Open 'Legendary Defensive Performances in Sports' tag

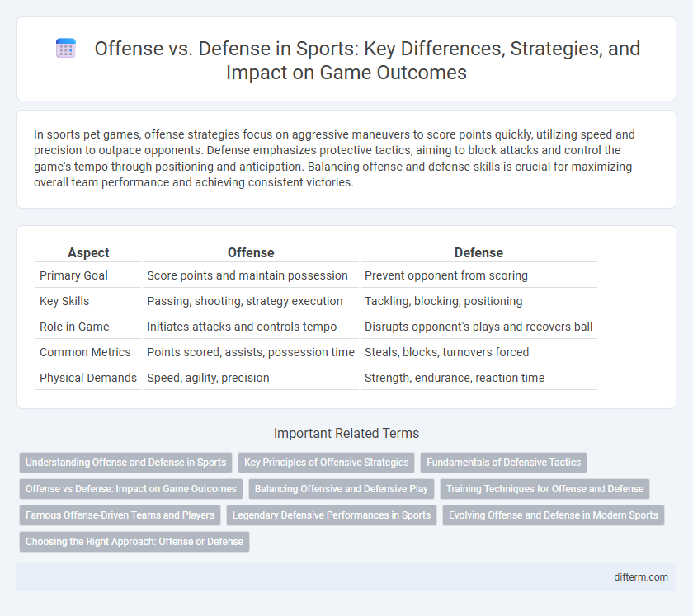(x=332, y=515)
